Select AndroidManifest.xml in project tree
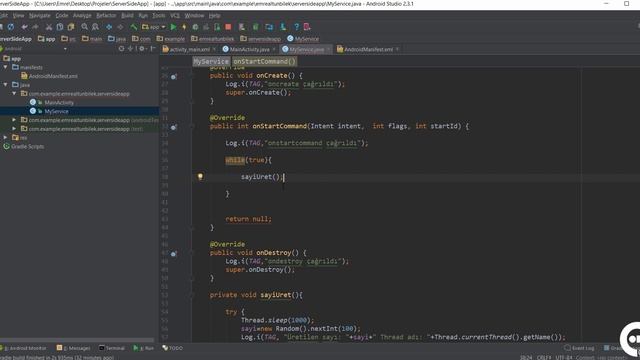Image resolution: width=640 pixels, height=360 pixels. click(x=49, y=76)
